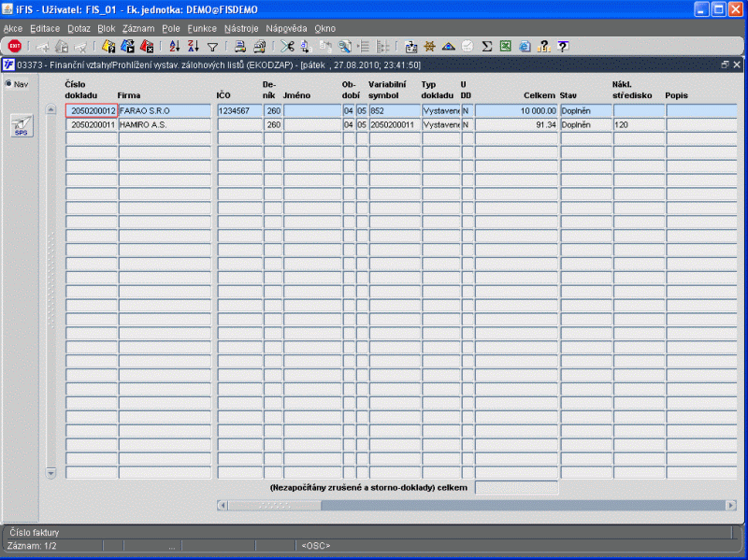Click nákl. středisko cell 120
Screen dimensions: 748x560
point(639,124)
